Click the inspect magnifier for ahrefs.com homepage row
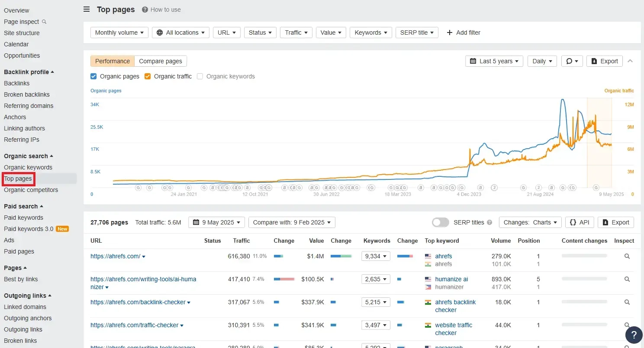Viewport: 644px width, 348px height. coord(627,256)
